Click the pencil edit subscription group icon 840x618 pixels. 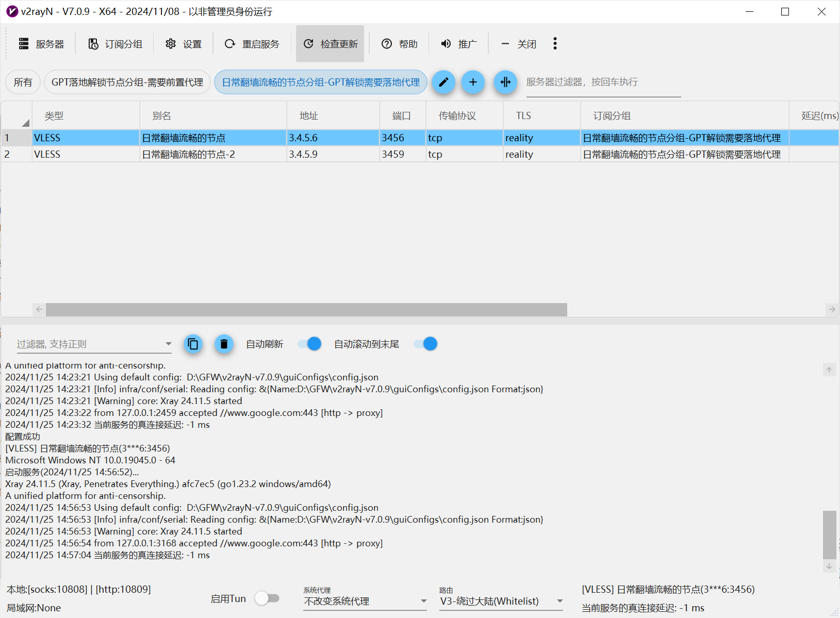443,82
